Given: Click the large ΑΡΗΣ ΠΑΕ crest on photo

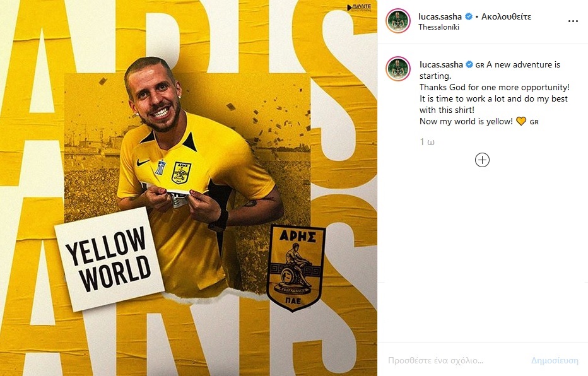Looking at the screenshot, I should pyautogui.click(x=296, y=267).
